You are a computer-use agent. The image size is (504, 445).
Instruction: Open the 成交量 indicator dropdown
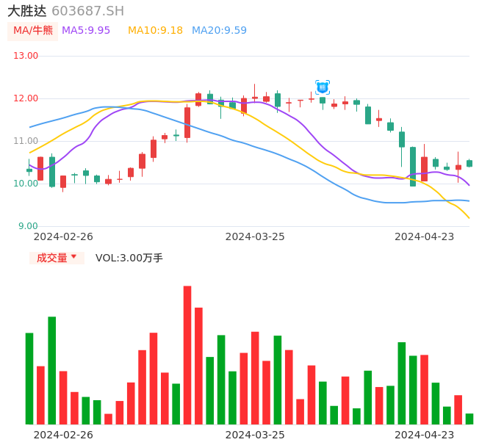click(x=57, y=258)
